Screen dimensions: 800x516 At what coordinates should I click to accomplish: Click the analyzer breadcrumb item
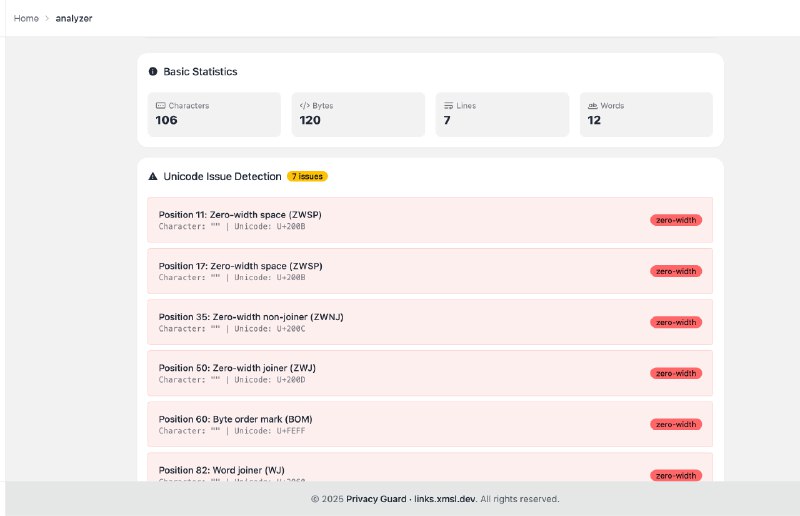[74, 18]
